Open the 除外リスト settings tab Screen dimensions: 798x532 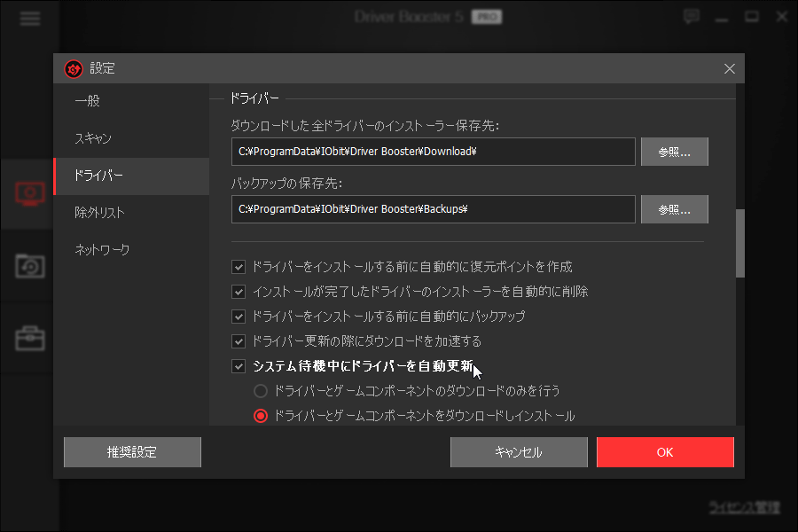click(132, 213)
